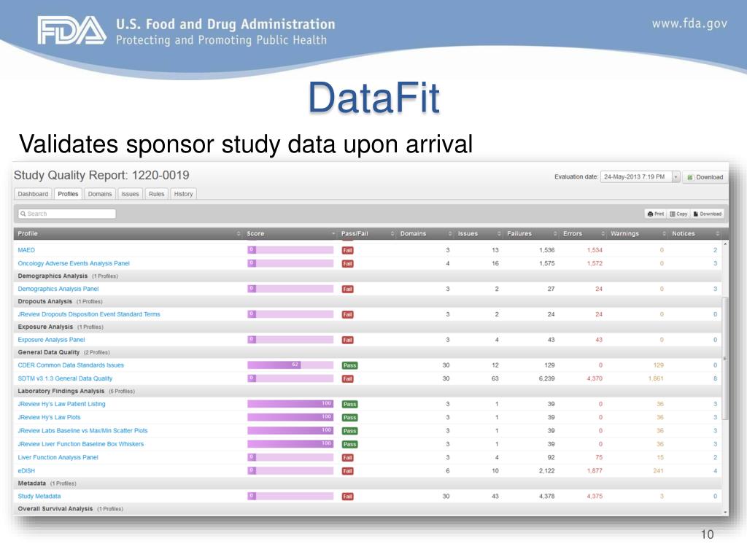Click warnings value 241 in eDISH row
The height and width of the screenshot is (560, 747).
point(658,470)
